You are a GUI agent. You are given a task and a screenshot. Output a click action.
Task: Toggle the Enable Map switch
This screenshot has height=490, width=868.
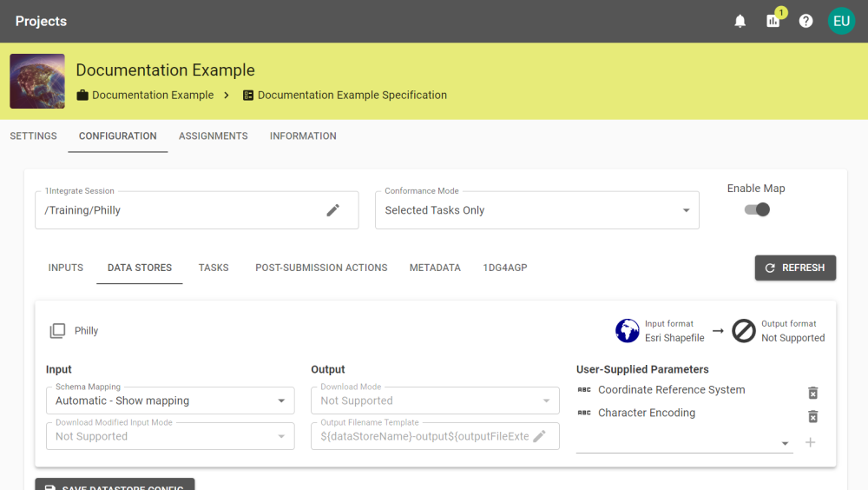[757, 209]
